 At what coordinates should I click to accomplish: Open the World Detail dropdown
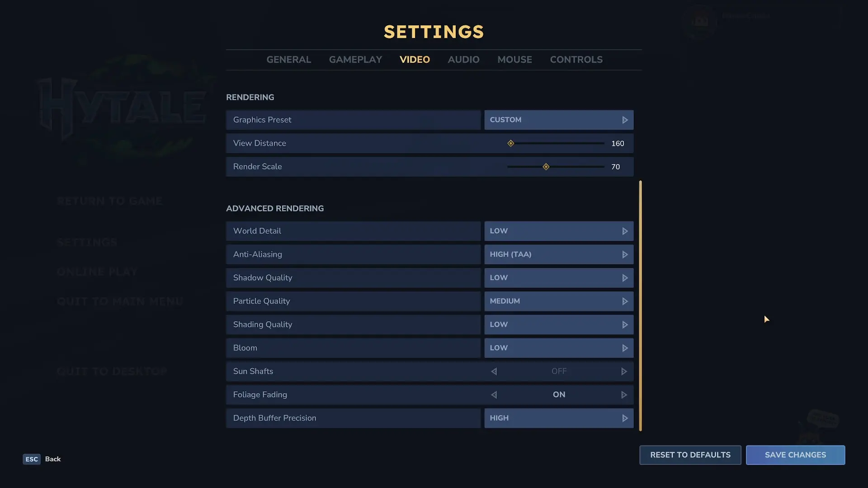click(x=558, y=231)
